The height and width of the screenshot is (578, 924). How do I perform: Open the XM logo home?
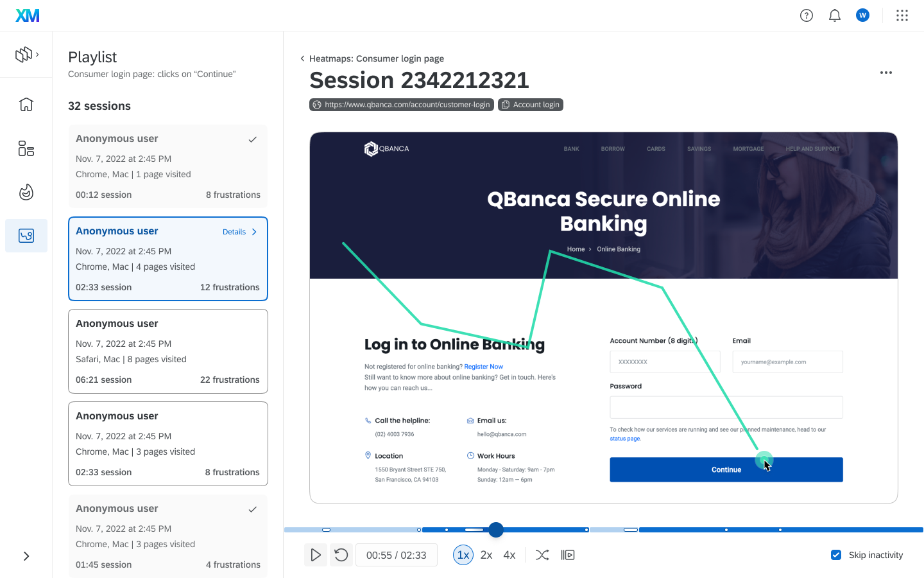(x=28, y=15)
